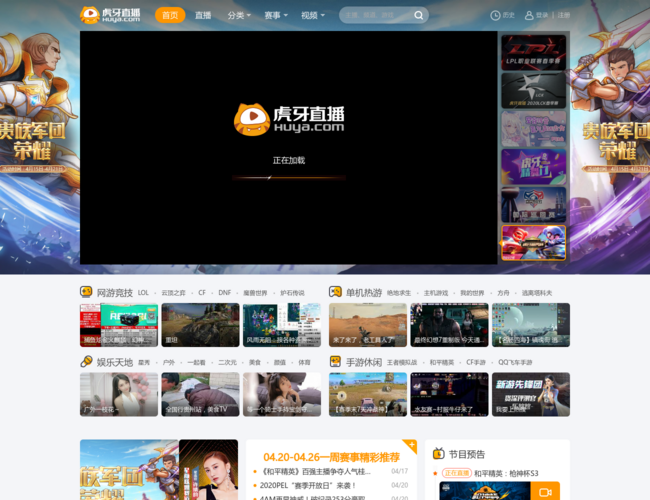Open the 星秀 category link

coord(144,362)
